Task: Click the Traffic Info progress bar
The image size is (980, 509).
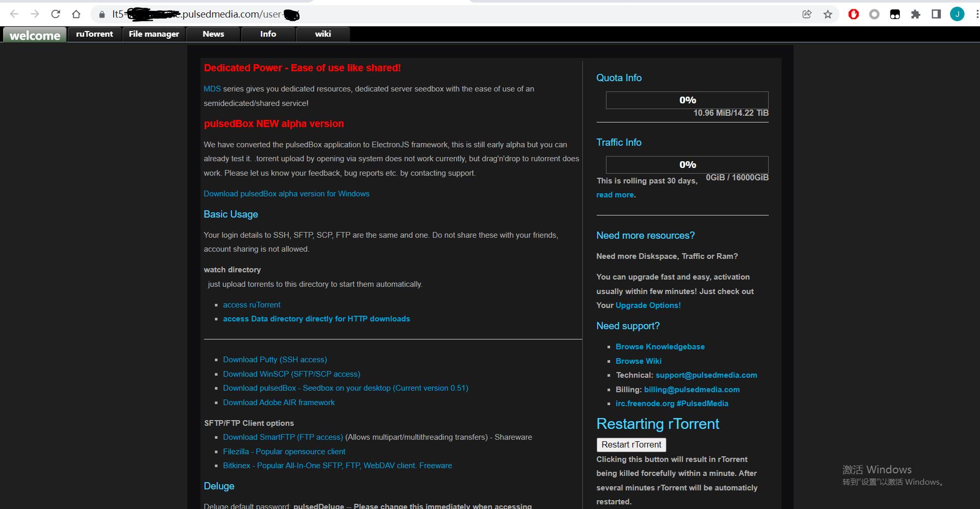Action: tap(687, 165)
